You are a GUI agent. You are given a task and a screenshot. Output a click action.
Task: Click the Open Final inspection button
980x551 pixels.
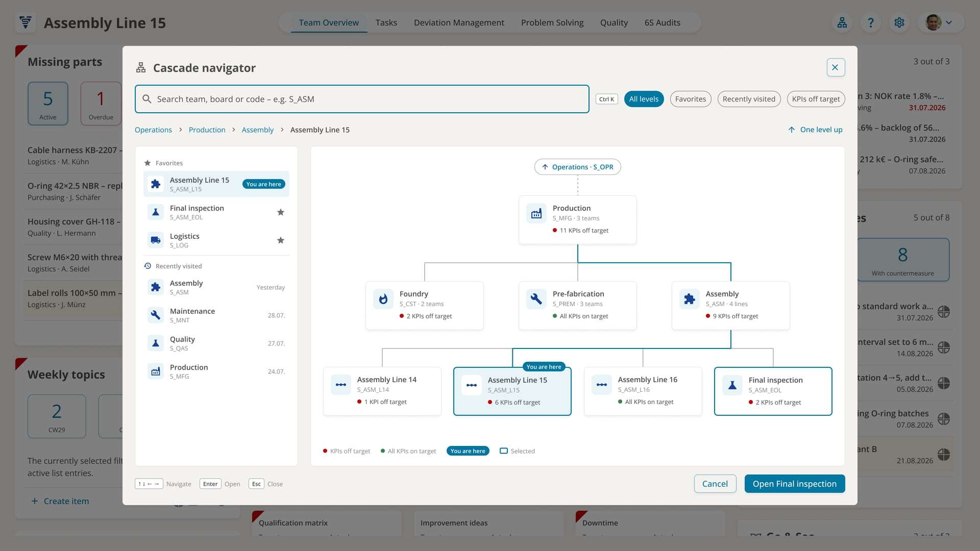click(794, 484)
